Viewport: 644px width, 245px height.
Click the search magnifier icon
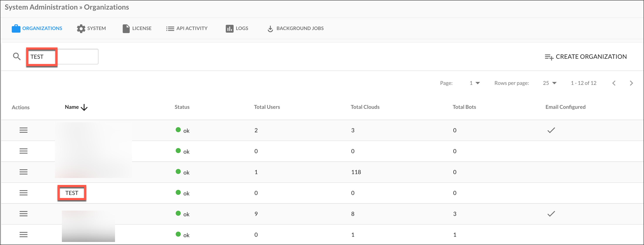click(x=17, y=56)
